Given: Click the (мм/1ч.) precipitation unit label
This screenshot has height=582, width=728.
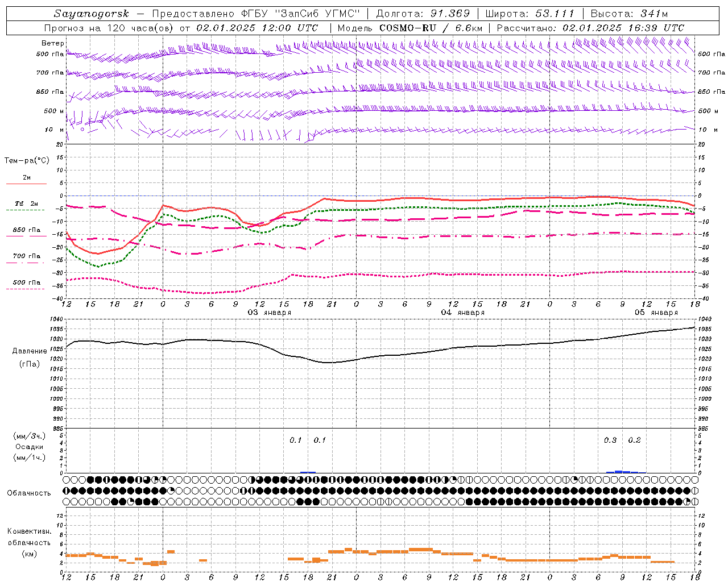Looking at the screenshot, I should [30, 458].
